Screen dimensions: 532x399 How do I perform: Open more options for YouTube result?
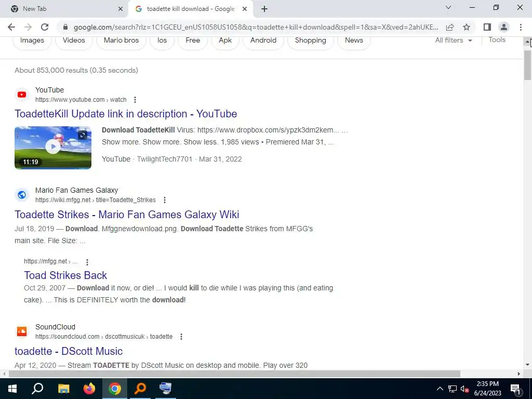click(x=135, y=100)
